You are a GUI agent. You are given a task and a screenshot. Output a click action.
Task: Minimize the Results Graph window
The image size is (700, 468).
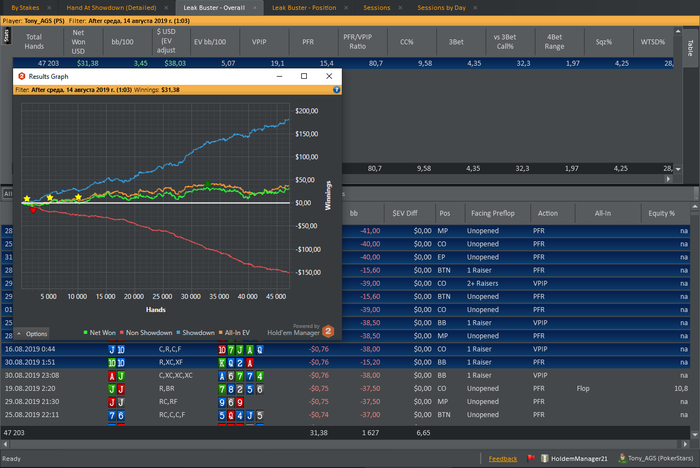click(x=279, y=76)
